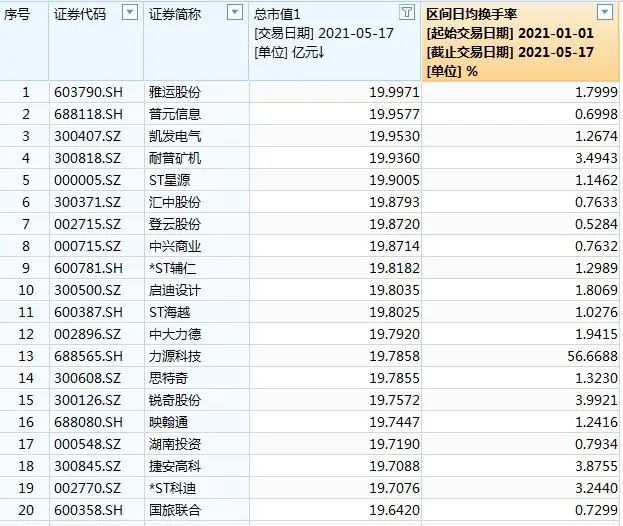The height and width of the screenshot is (526, 623).
Task: Select the stock name ST海越
Action: 170,312
